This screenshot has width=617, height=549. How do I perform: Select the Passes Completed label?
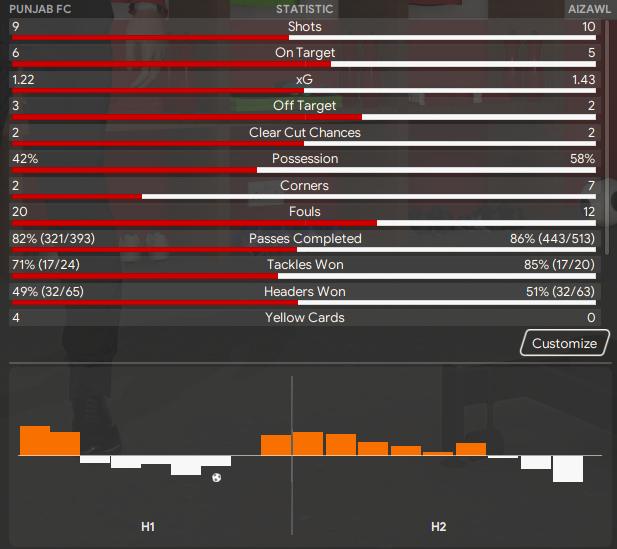pyautogui.click(x=305, y=238)
